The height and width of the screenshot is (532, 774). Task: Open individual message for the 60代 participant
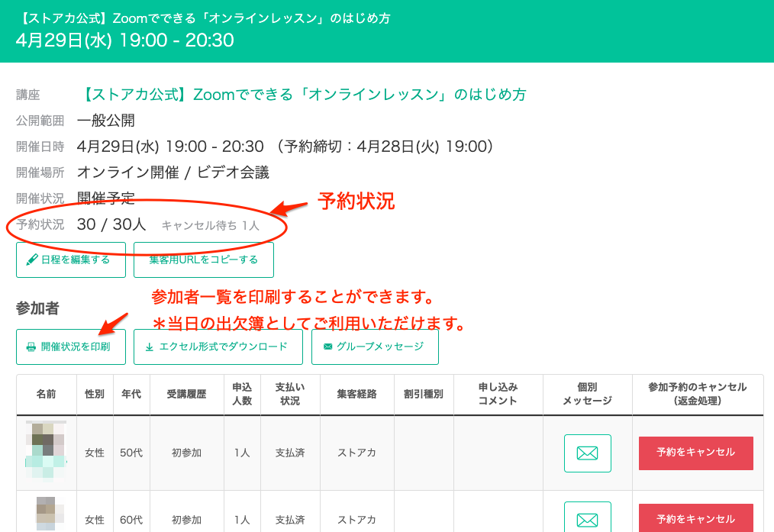pos(588,517)
